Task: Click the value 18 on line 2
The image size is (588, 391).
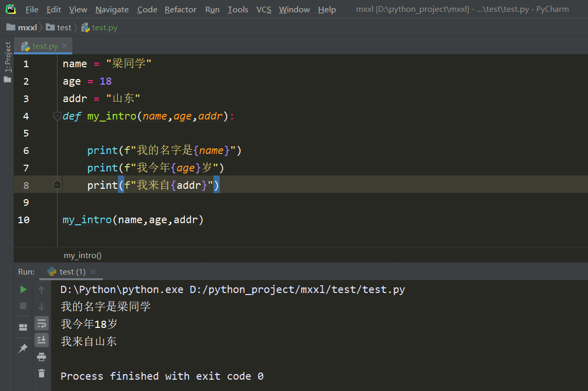Action: click(105, 81)
